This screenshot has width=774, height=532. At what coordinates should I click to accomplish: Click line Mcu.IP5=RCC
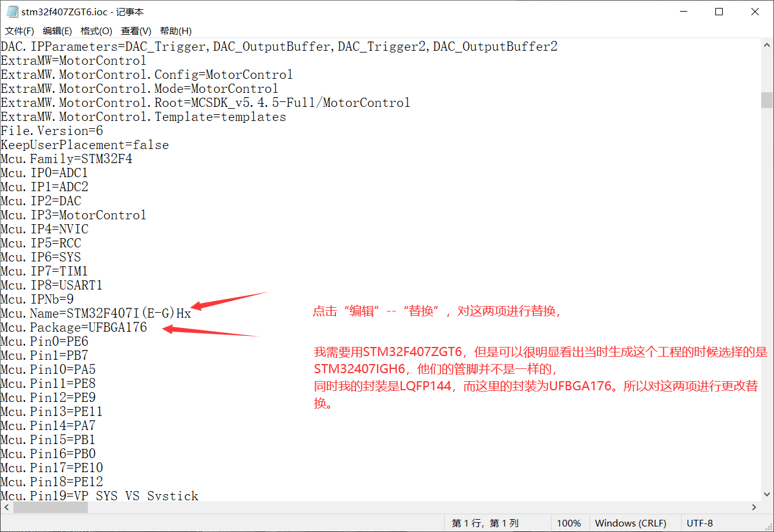[41, 243]
